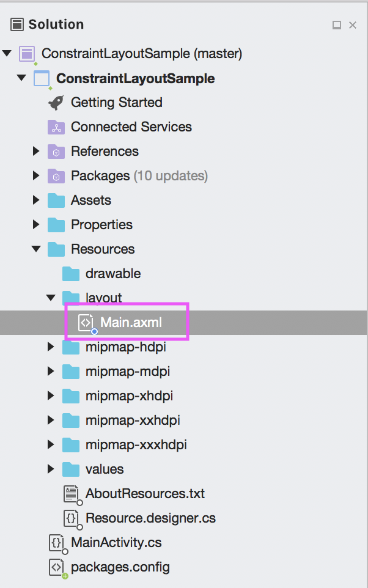Maximize the Solution pad
368x588 pixels.
(336, 25)
